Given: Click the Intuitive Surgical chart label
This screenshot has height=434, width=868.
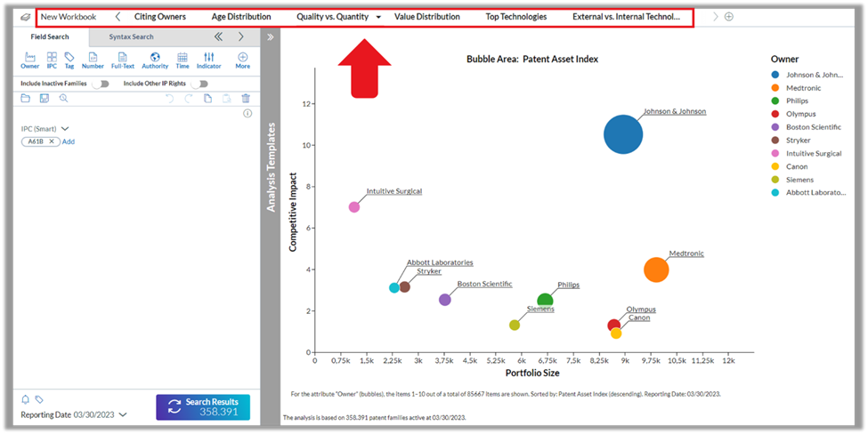Looking at the screenshot, I should [394, 191].
